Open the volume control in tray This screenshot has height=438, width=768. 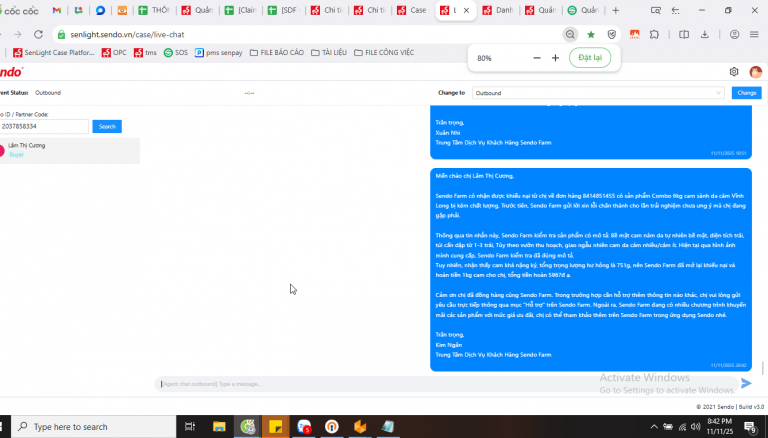point(696,427)
